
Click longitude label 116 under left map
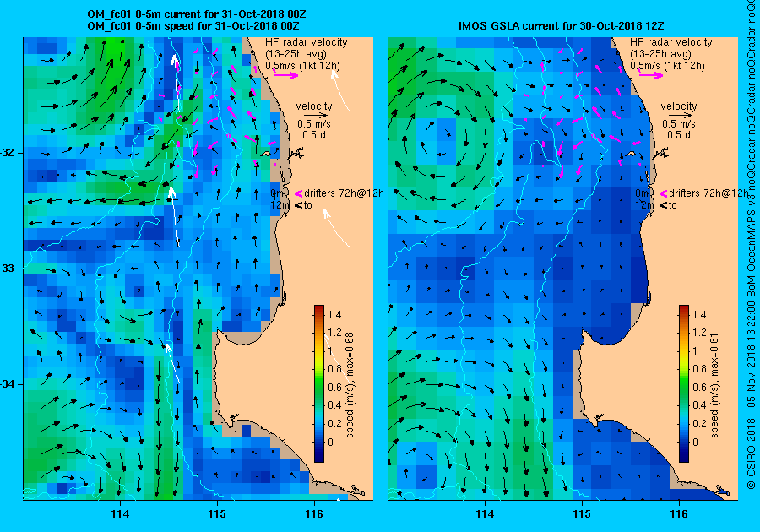pos(314,514)
